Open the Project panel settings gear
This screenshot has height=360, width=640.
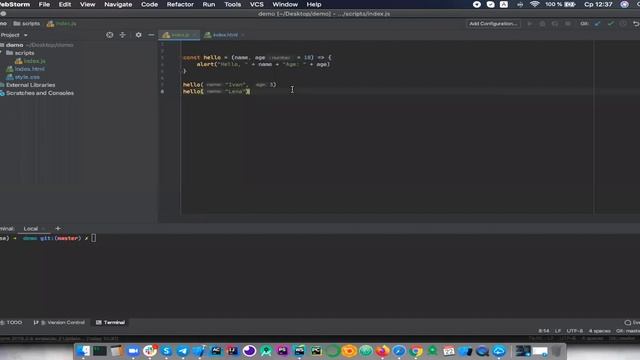138,35
